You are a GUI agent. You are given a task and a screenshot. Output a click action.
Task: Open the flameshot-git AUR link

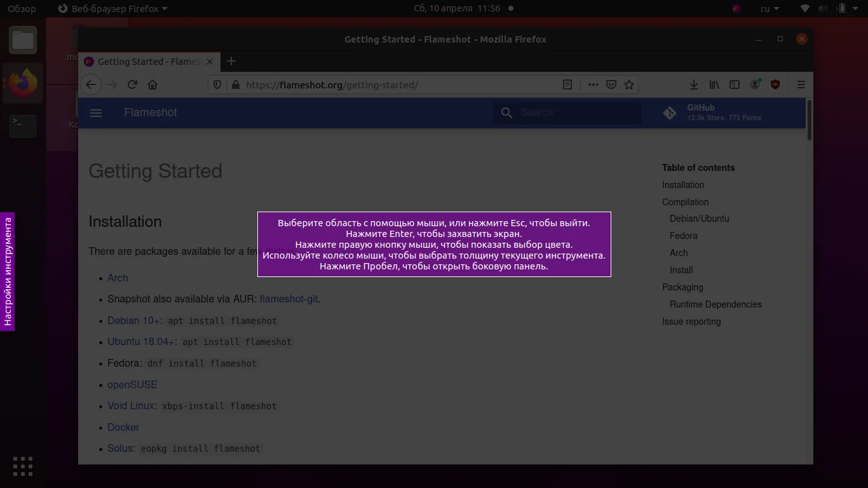[288, 299]
